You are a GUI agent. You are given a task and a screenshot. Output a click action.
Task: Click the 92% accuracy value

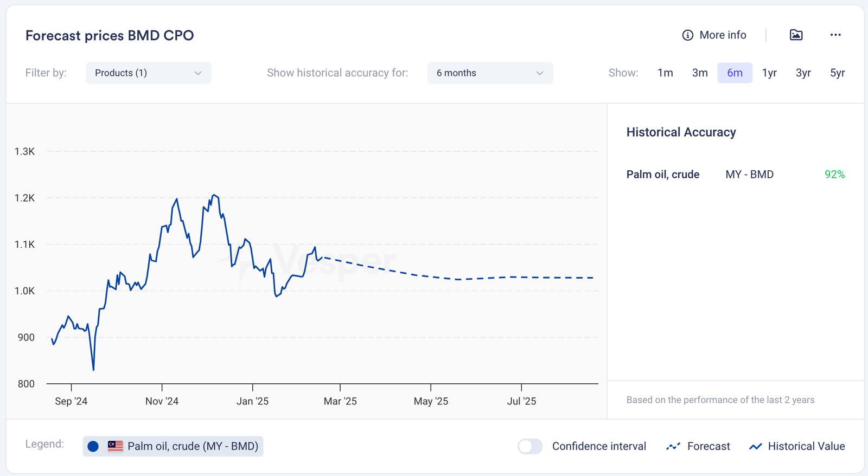834,175
